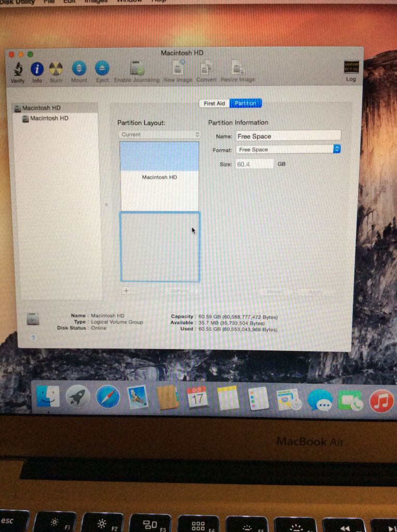Screen dimensions: 397x532
Task: Click the Burn toolbar icon
Action: tap(56, 69)
